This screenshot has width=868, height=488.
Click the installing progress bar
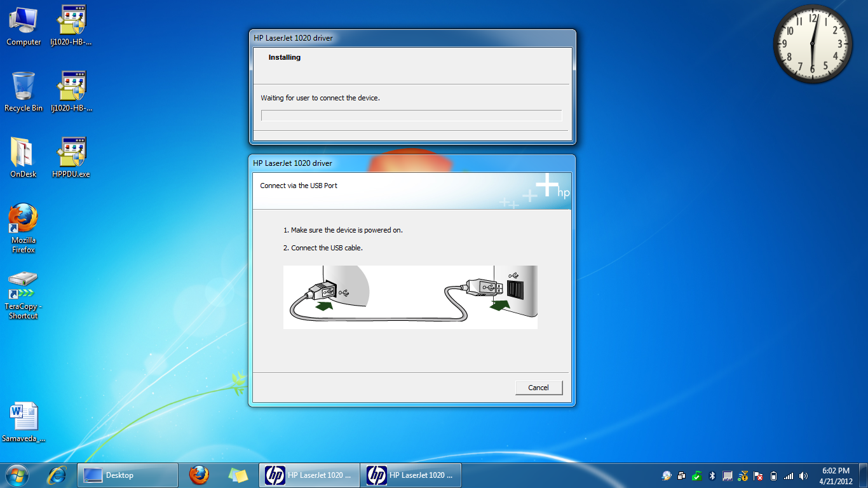tap(412, 115)
